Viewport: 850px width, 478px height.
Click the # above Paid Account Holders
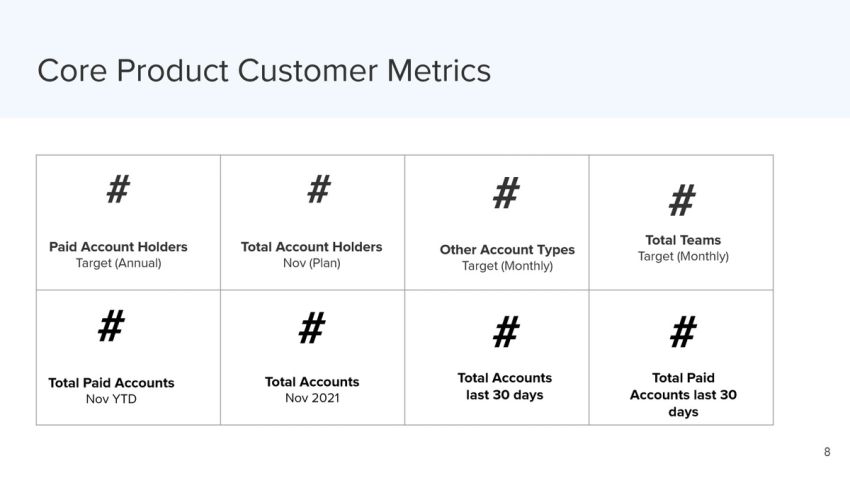118,188
